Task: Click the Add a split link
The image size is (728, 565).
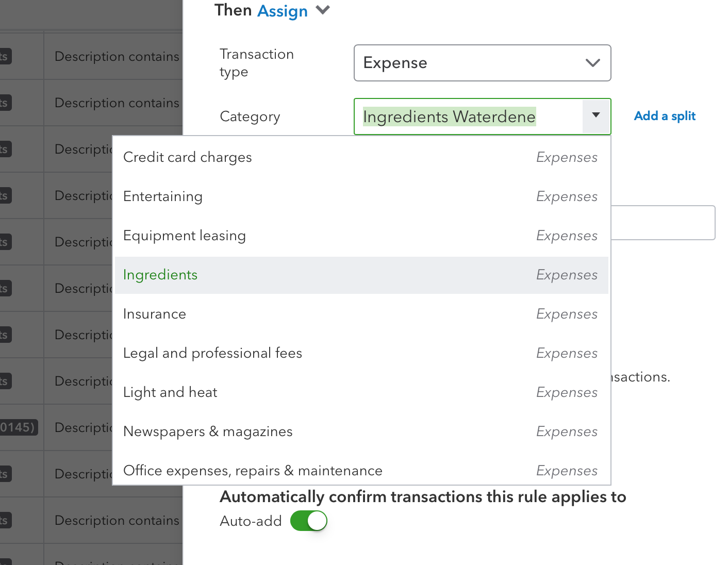Action: (x=664, y=116)
